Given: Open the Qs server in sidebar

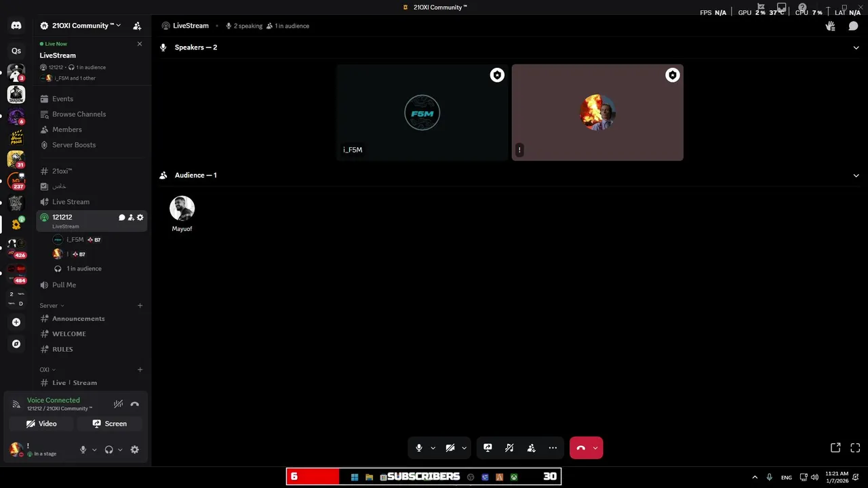Looking at the screenshot, I should pos(16,51).
